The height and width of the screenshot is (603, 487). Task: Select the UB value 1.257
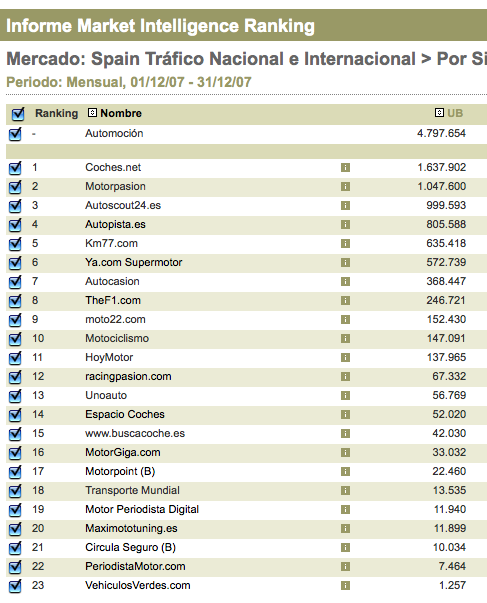(x=452, y=585)
